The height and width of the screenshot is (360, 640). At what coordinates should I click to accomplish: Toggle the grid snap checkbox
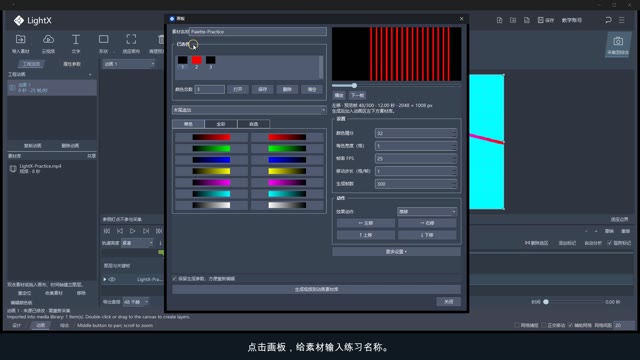click(517, 325)
